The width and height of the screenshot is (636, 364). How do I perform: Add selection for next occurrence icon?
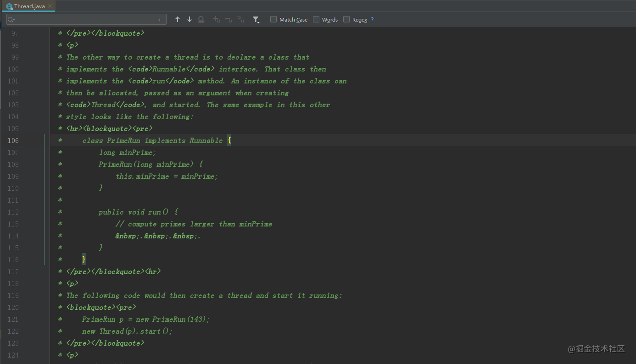(217, 19)
